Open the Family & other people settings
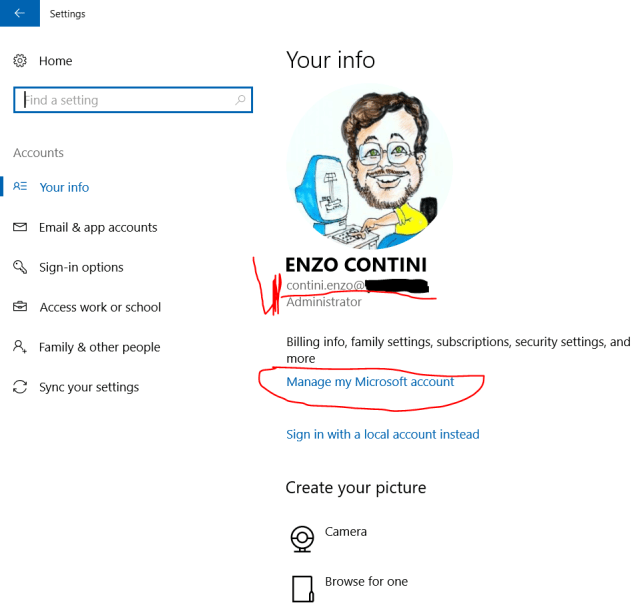Viewport: 640px width, 613px height. 99,347
